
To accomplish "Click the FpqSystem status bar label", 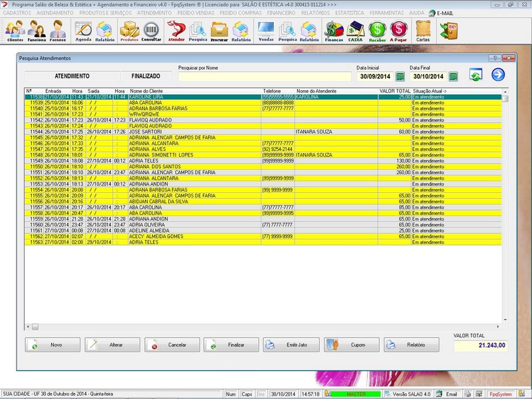I will 501,394.
